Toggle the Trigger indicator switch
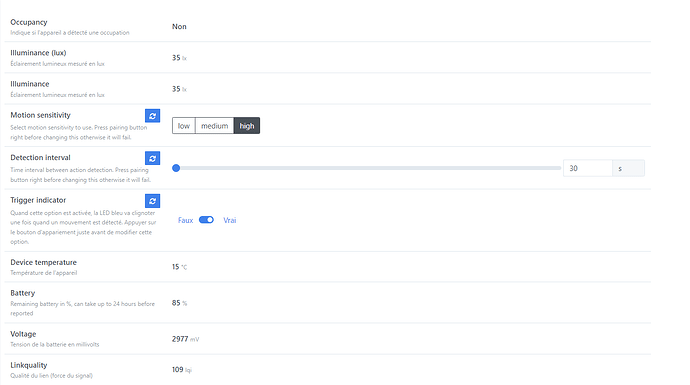This screenshot has height=385, width=690. tap(206, 220)
